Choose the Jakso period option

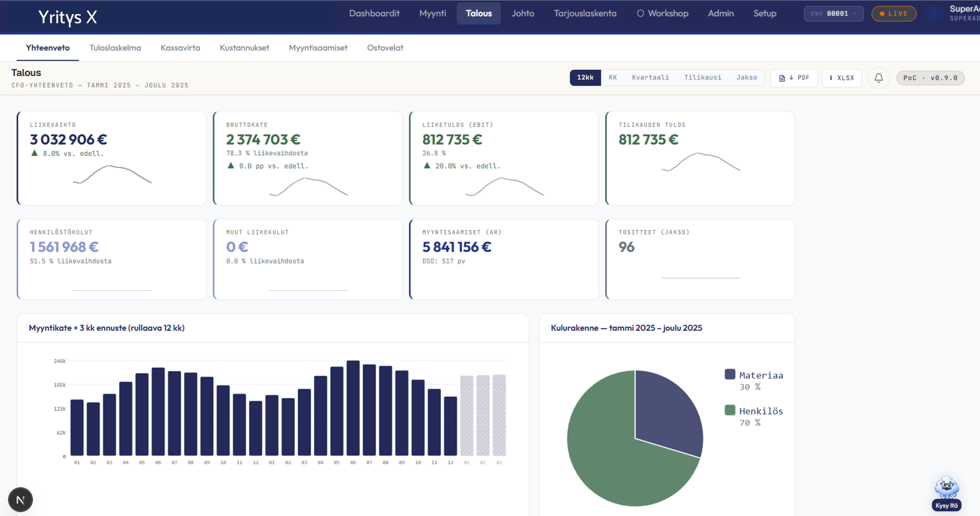(746, 77)
